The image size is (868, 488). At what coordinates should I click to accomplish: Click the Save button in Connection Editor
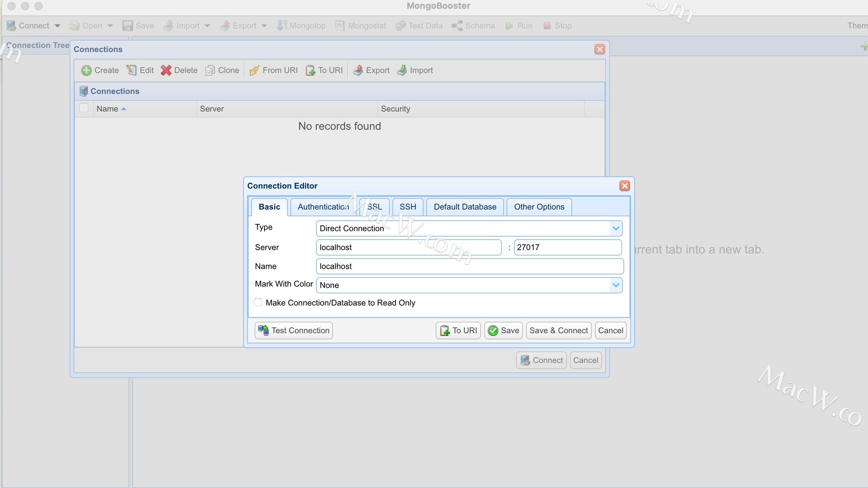point(504,331)
